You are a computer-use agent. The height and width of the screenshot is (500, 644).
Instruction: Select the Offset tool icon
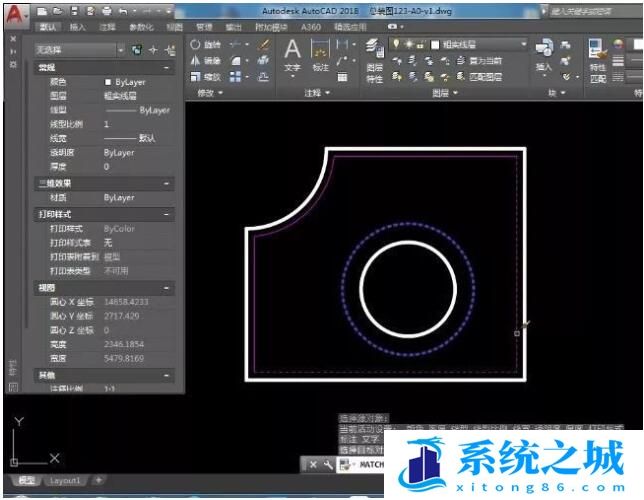pyautogui.click(x=263, y=77)
